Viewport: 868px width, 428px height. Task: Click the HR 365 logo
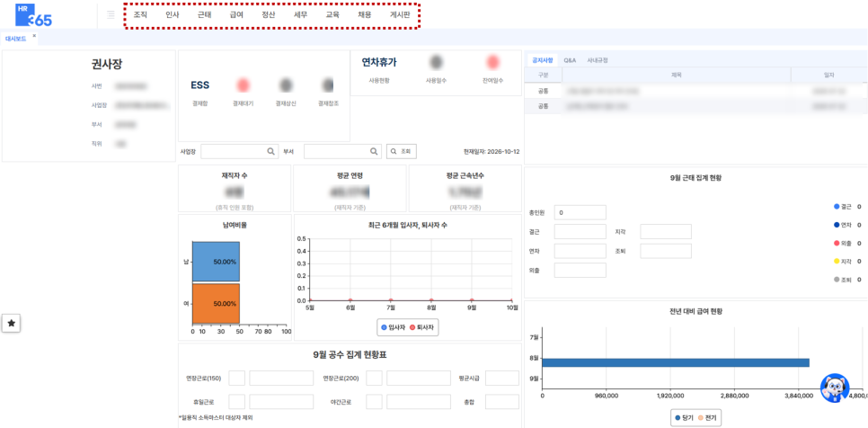34,15
